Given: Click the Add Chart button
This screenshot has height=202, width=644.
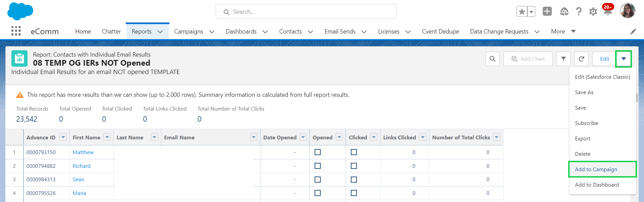Looking at the screenshot, I should click(528, 59).
